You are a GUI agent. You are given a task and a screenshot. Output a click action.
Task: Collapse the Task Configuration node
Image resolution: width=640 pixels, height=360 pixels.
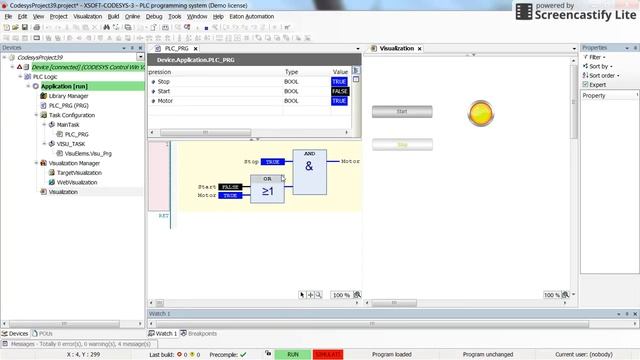click(36, 115)
